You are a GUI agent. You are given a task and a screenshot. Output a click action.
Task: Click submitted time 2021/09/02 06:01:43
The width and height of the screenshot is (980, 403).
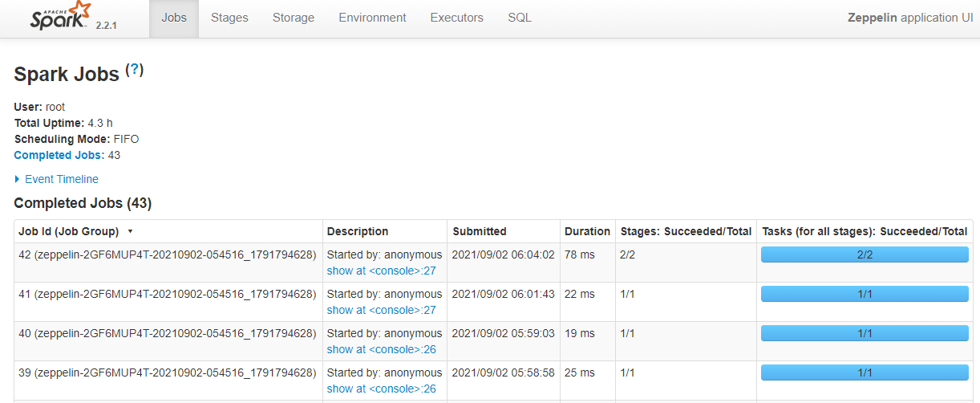tap(504, 294)
